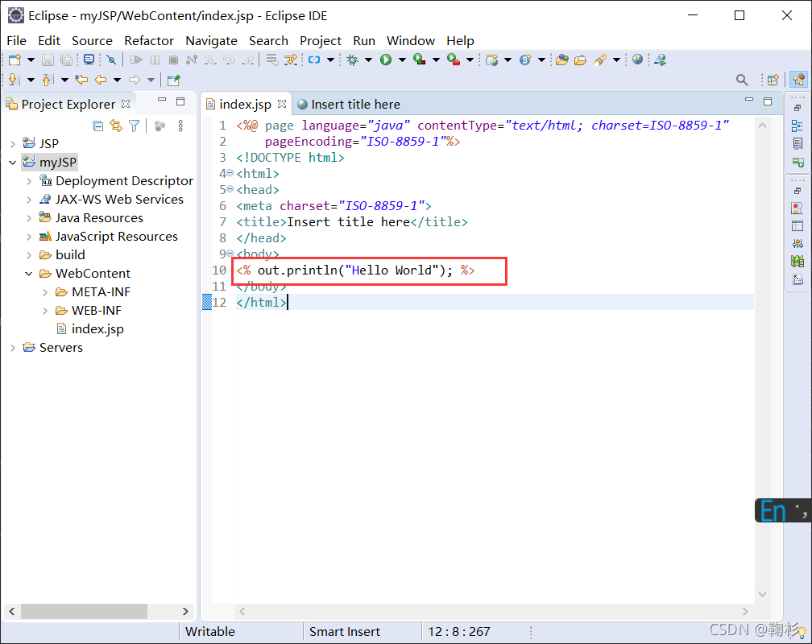
Task: Click the New wizard toolbar icon
Action: 15,60
